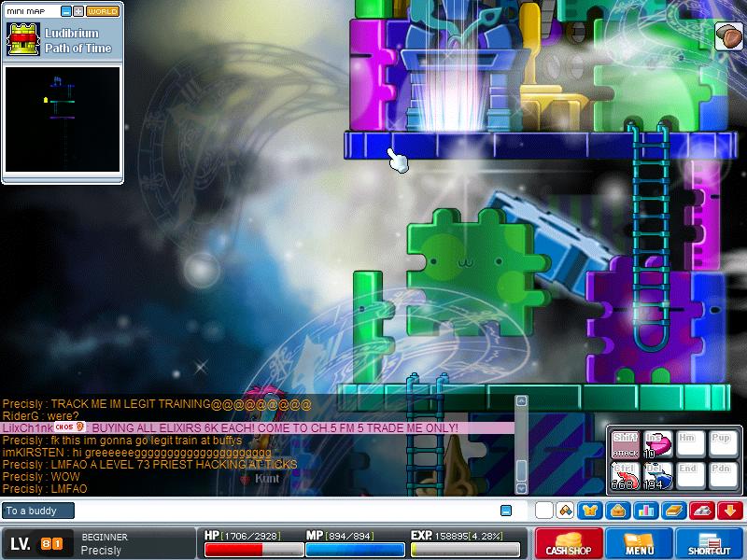
Task: Click the red key settings icon
Action: click(702, 511)
